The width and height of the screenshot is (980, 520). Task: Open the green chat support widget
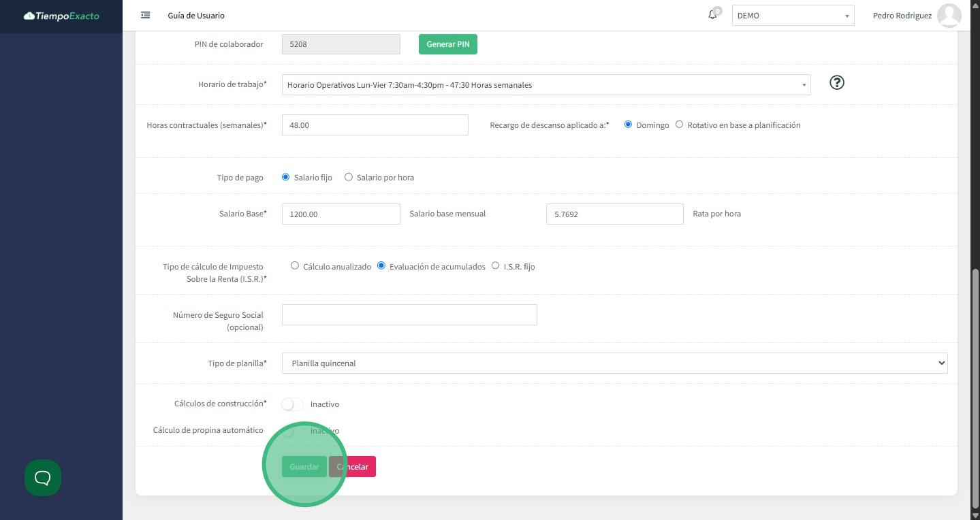click(43, 478)
